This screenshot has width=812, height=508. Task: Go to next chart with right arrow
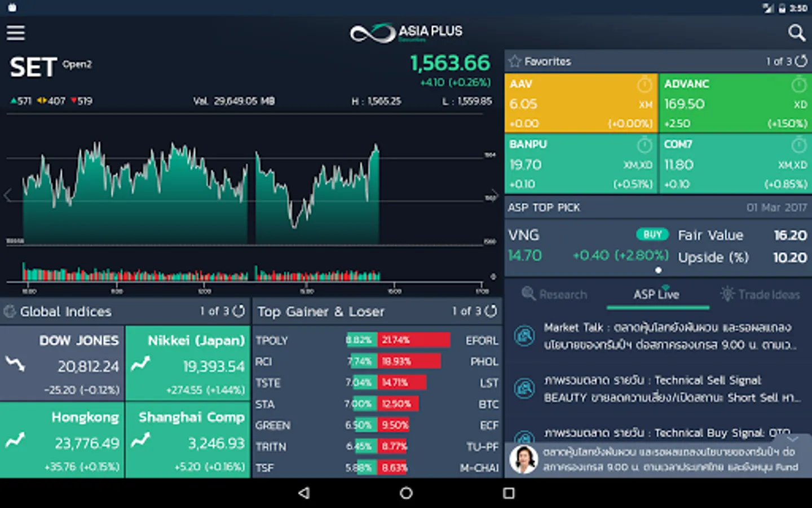[495, 195]
